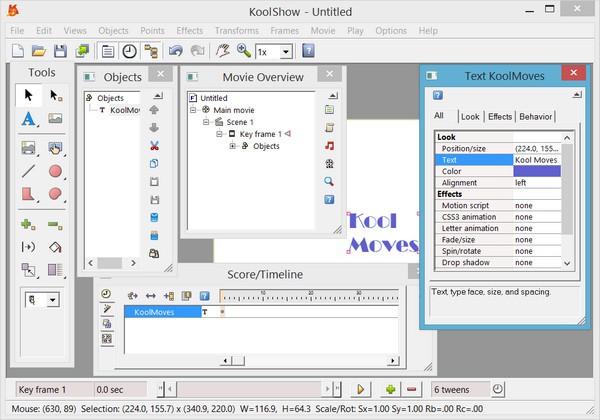The height and width of the screenshot is (420, 600).
Task: Switch to the Effects tab
Action: coord(500,117)
